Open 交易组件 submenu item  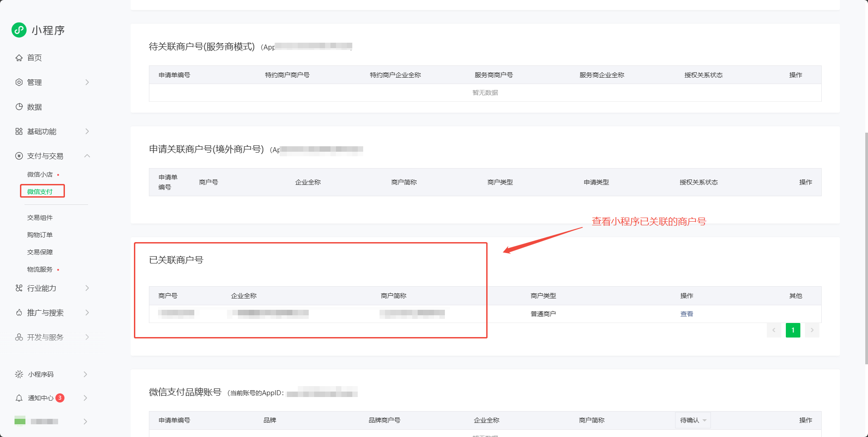click(40, 218)
